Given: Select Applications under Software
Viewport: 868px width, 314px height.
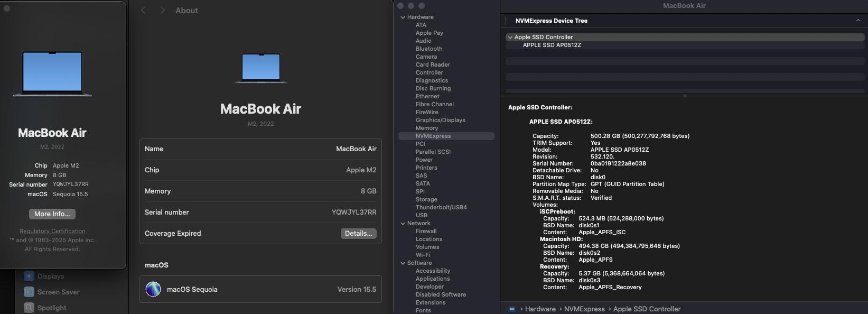Looking at the screenshot, I should coord(433,279).
